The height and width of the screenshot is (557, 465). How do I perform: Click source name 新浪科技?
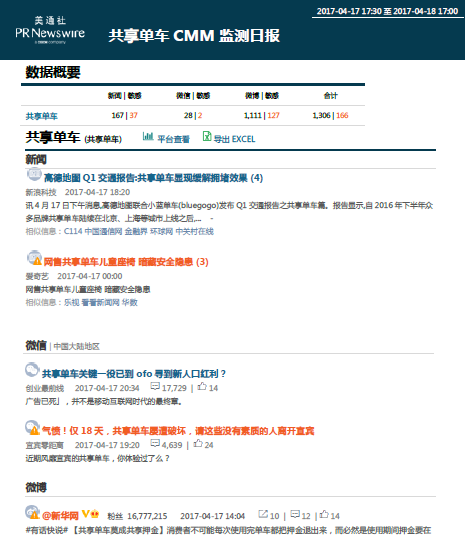pyautogui.click(x=41, y=193)
